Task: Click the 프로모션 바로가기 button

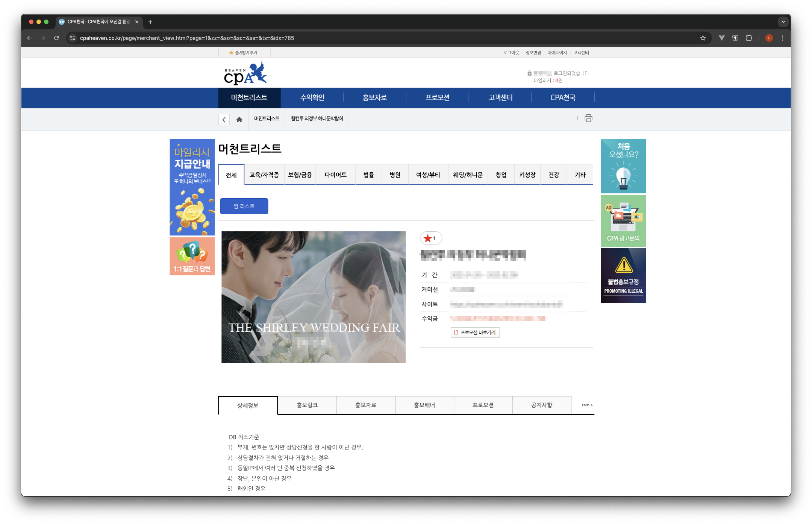Action: click(475, 333)
